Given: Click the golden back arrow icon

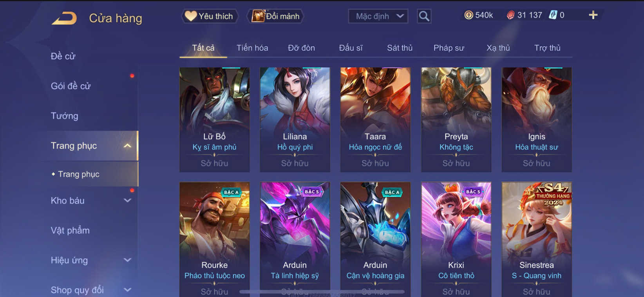Looking at the screenshot, I should (x=65, y=18).
